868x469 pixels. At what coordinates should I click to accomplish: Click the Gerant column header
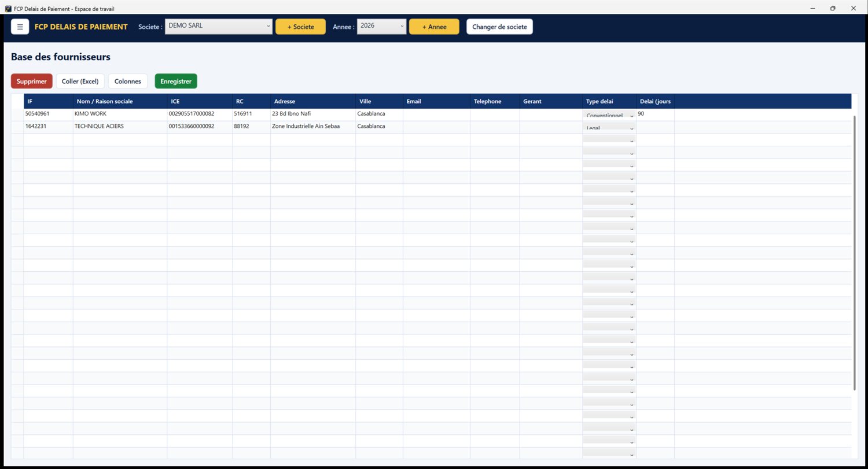pyautogui.click(x=551, y=101)
